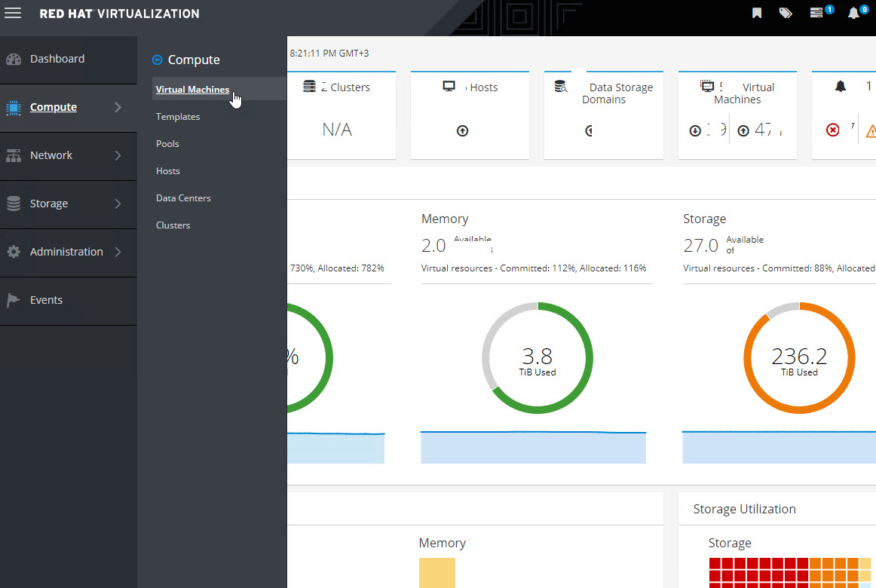Open Data Centers submenu entry

[183, 198]
